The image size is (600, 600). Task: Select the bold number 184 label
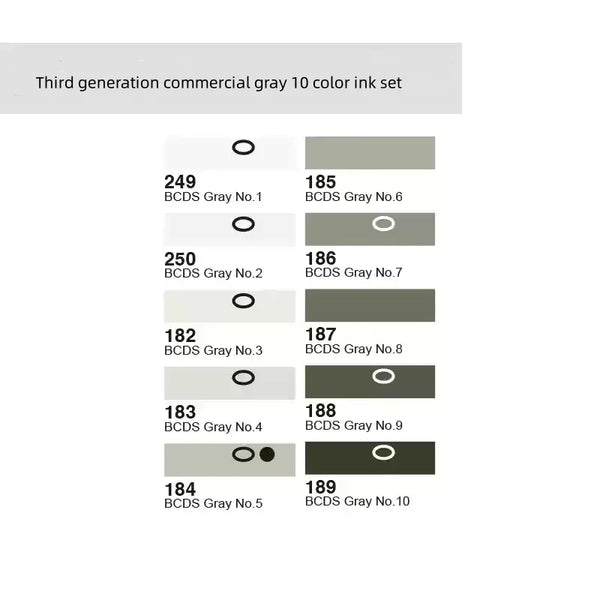coord(180,489)
